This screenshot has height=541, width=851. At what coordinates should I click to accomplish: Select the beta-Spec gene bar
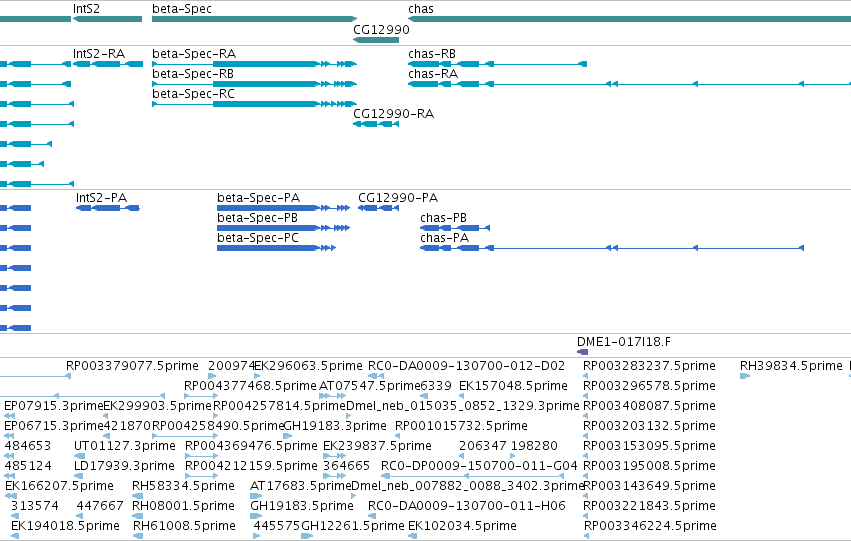tap(255, 19)
